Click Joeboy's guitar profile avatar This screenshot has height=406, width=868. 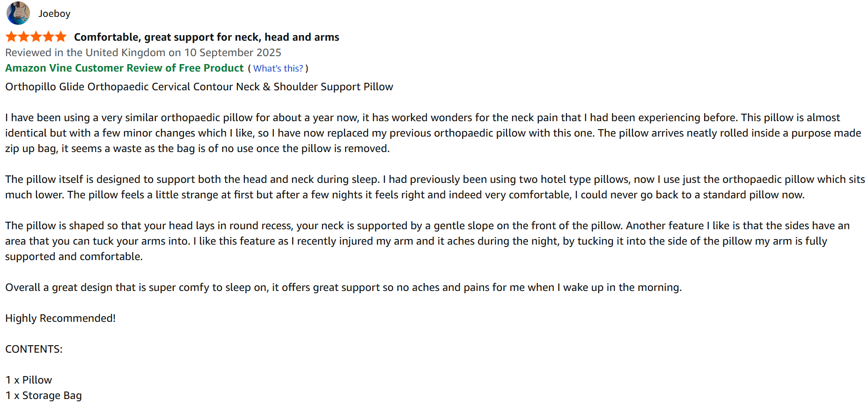(x=18, y=13)
